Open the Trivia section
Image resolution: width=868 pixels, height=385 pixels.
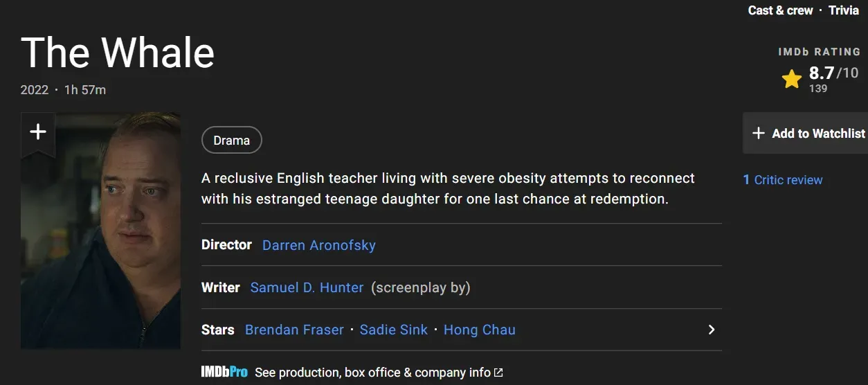(x=843, y=10)
